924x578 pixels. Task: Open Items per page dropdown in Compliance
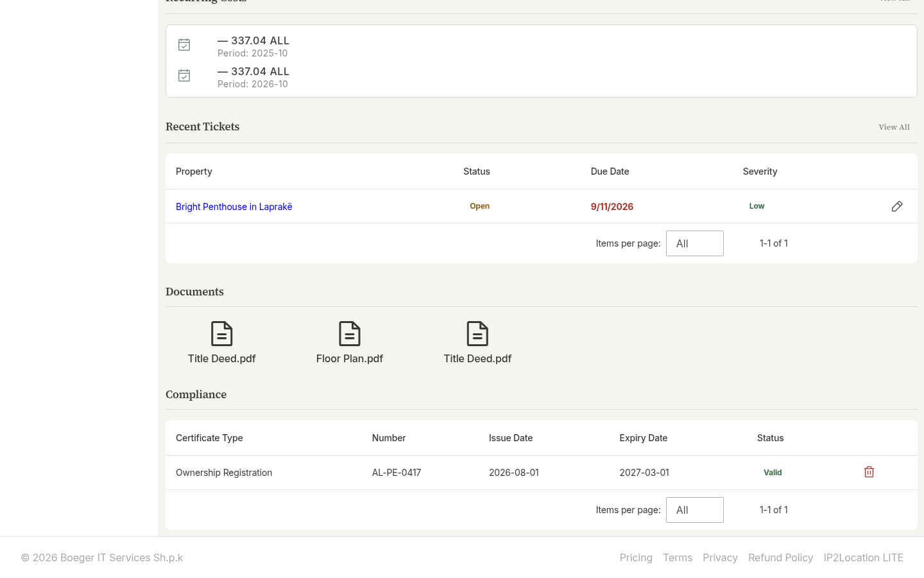click(695, 510)
